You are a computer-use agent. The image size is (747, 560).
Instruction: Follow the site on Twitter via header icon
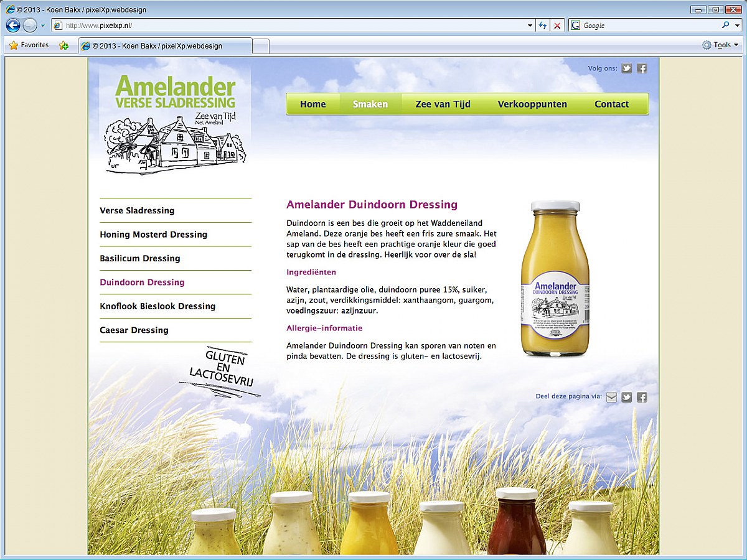[x=626, y=68]
